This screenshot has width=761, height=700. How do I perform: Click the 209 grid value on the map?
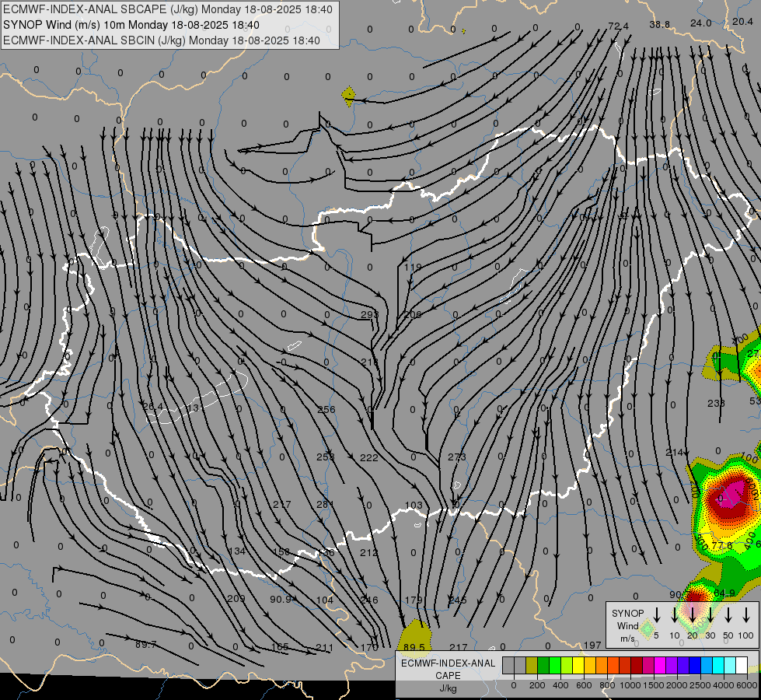coord(236,598)
